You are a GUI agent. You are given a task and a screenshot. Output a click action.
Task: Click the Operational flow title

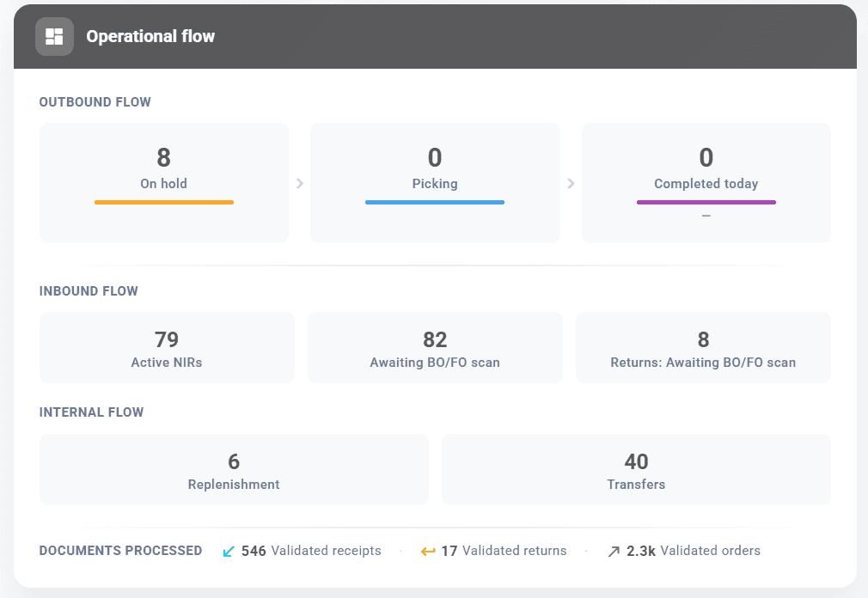pyautogui.click(x=150, y=36)
